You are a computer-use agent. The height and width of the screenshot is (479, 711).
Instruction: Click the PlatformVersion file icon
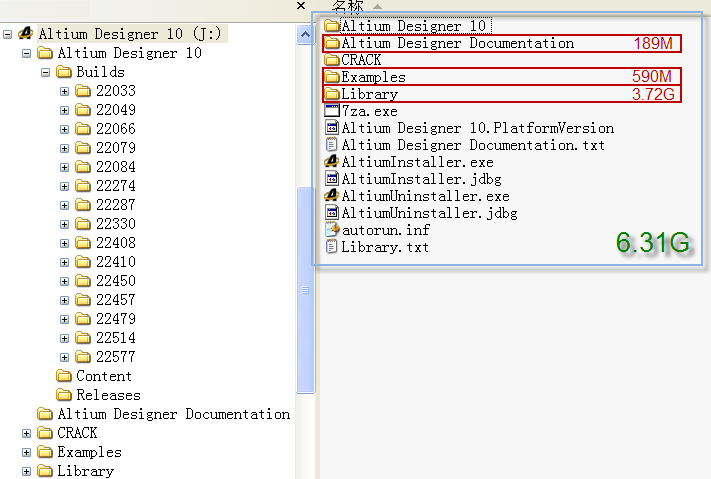pos(332,127)
